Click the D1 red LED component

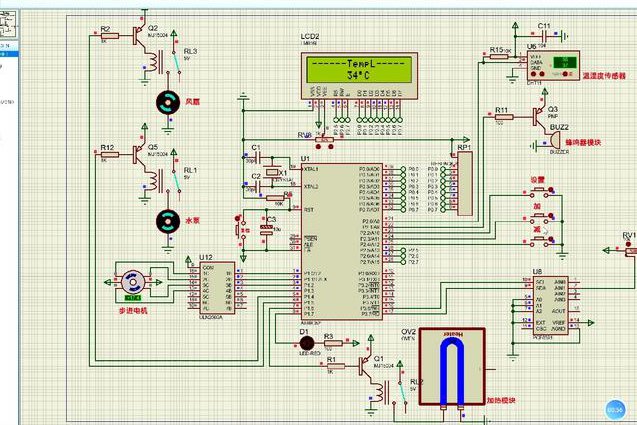click(307, 344)
